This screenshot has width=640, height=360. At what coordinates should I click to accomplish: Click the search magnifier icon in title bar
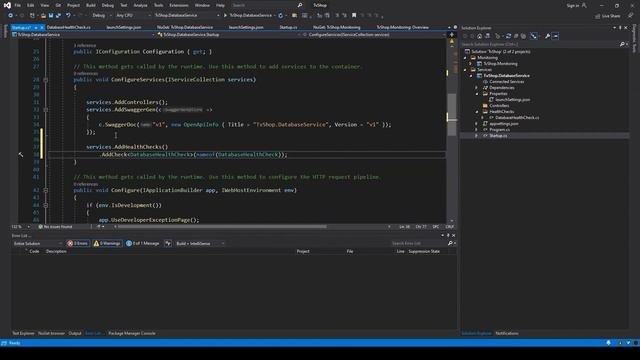tap(300, 5)
